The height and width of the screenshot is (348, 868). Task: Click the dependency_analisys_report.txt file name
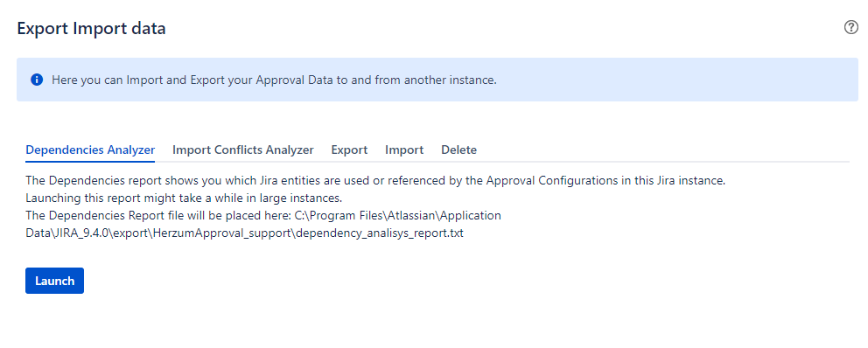tap(380, 233)
